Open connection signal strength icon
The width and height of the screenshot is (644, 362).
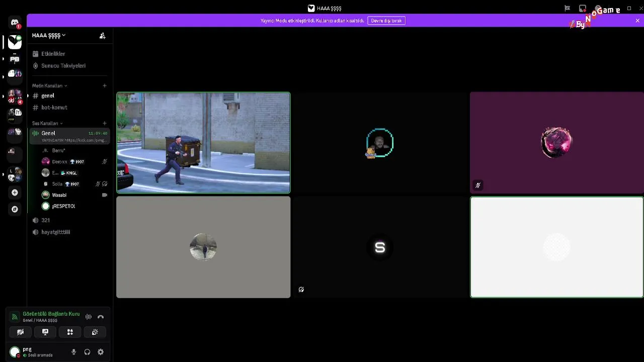point(15,317)
